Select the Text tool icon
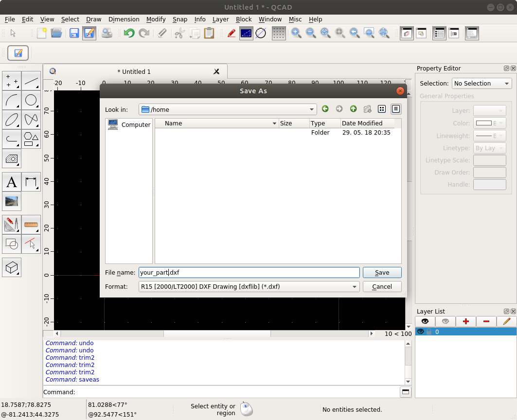This screenshot has height=420, width=517. pyautogui.click(x=12, y=182)
